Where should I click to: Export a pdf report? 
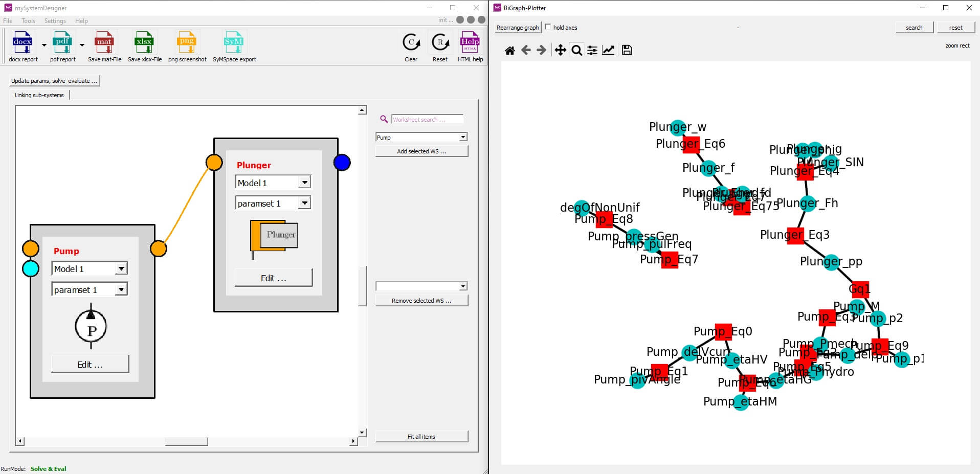(62, 43)
